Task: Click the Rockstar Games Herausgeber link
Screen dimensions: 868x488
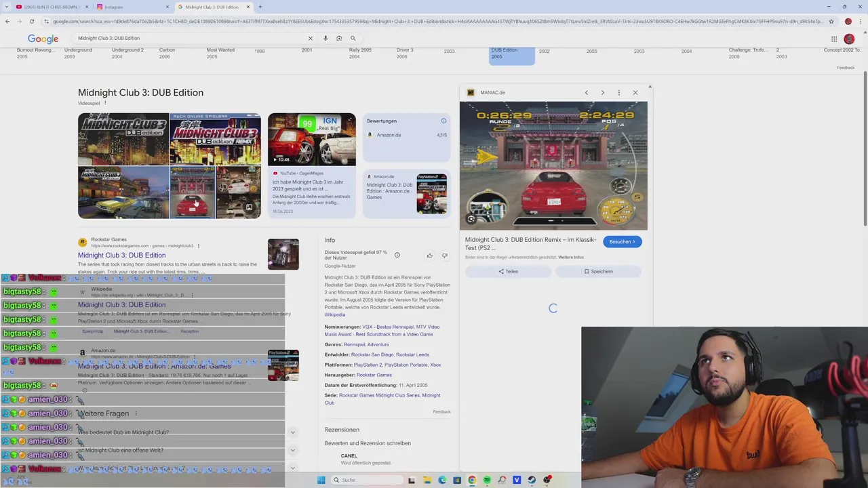Action: point(374,375)
